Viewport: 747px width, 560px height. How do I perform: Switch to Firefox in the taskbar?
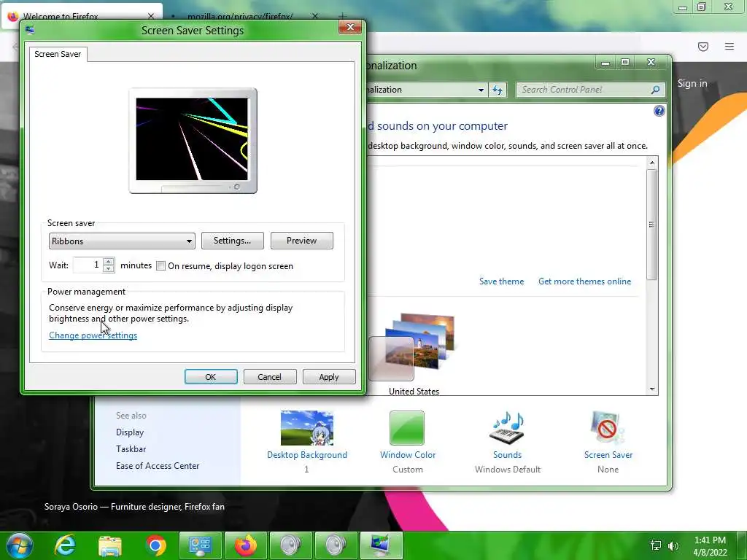point(245,545)
